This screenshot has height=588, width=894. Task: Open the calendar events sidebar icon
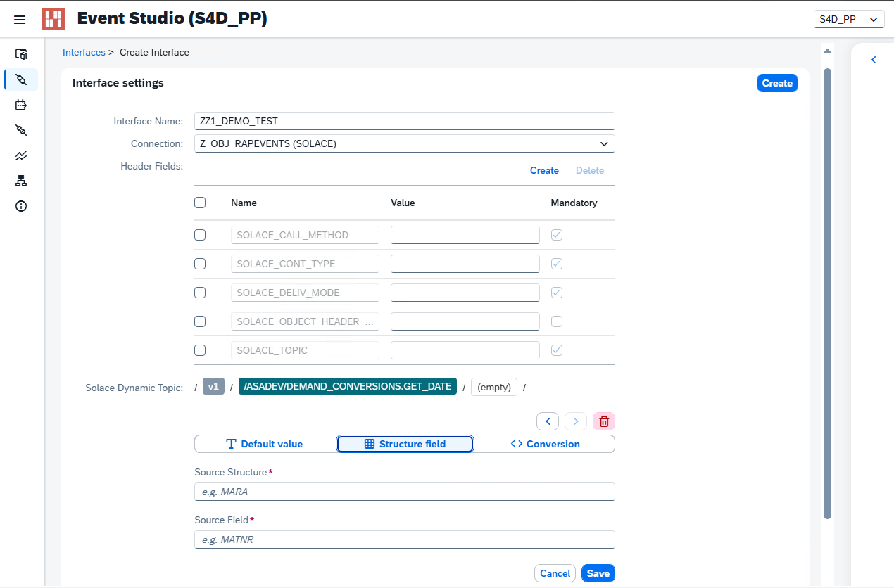pyautogui.click(x=21, y=105)
